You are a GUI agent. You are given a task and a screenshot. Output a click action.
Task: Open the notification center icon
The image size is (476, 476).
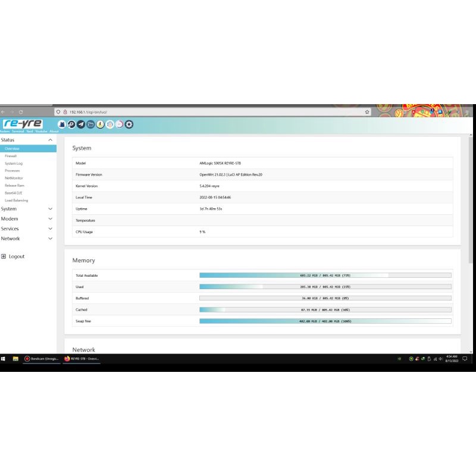click(x=465, y=359)
